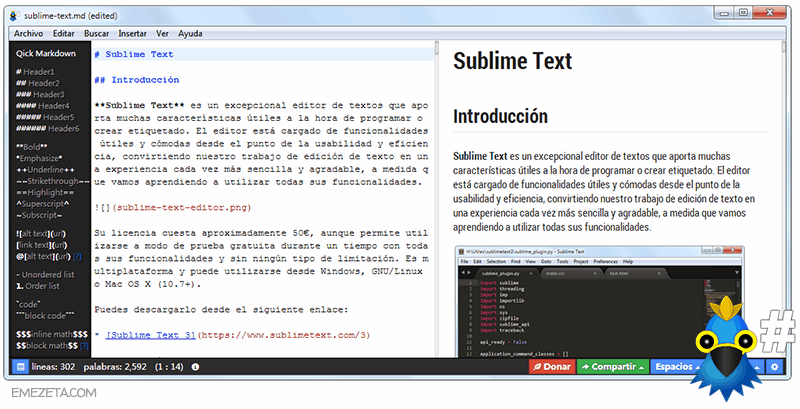Insert Unordered list from sidebar

point(45,275)
